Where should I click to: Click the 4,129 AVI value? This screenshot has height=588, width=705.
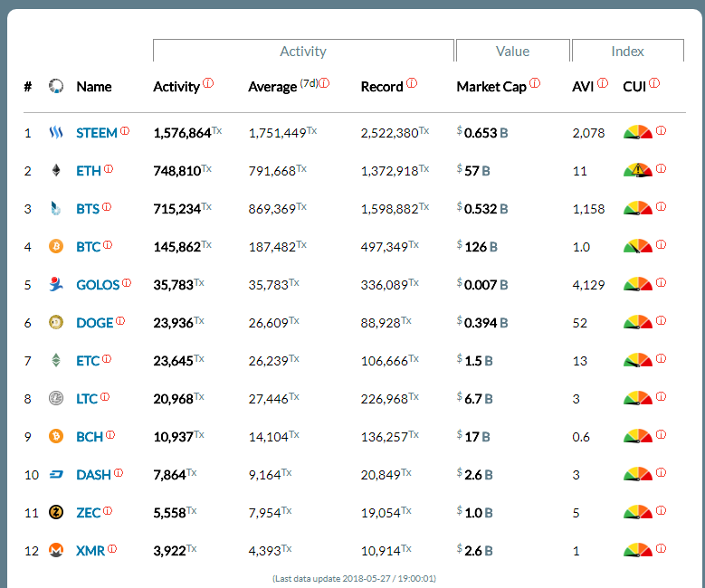point(588,285)
